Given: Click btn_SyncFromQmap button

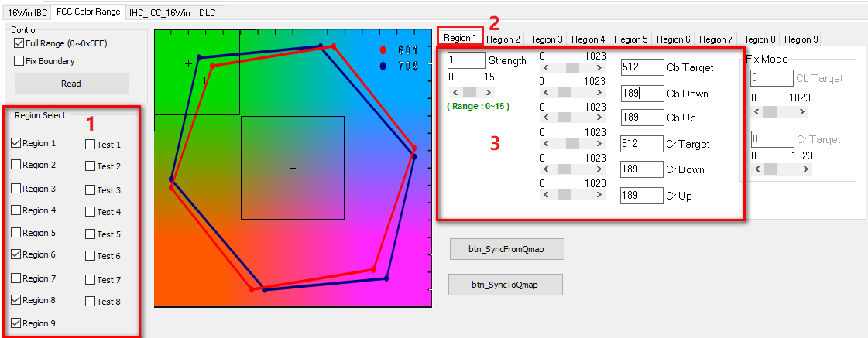Looking at the screenshot, I should 507,250.
